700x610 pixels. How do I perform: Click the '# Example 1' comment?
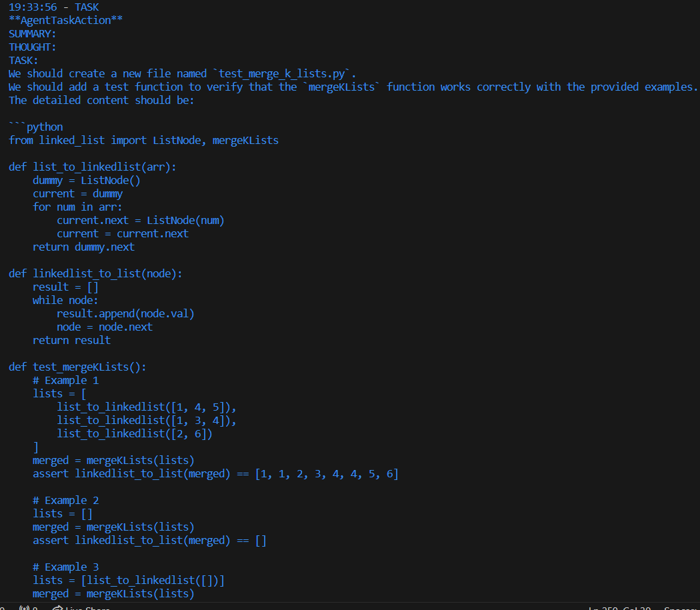click(x=65, y=381)
